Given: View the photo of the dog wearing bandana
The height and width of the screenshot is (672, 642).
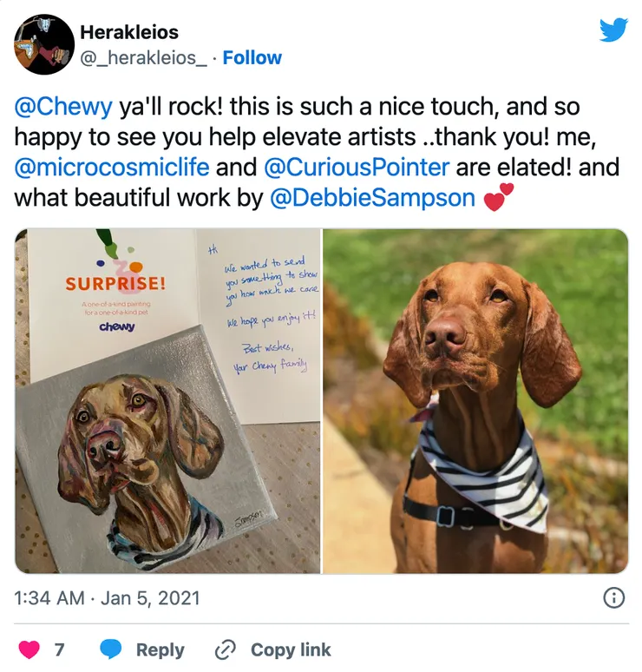Looking at the screenshot, I should (475, 401).
